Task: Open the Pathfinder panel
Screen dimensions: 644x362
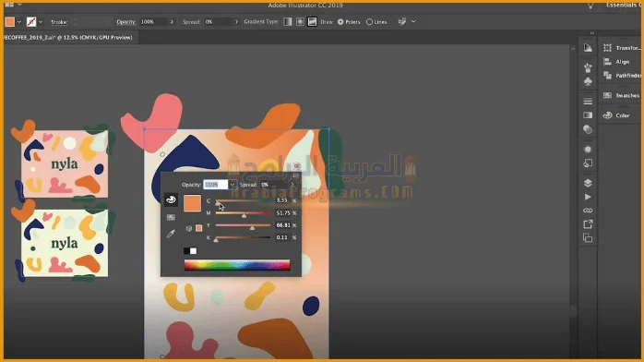Action: pos(622,76)
